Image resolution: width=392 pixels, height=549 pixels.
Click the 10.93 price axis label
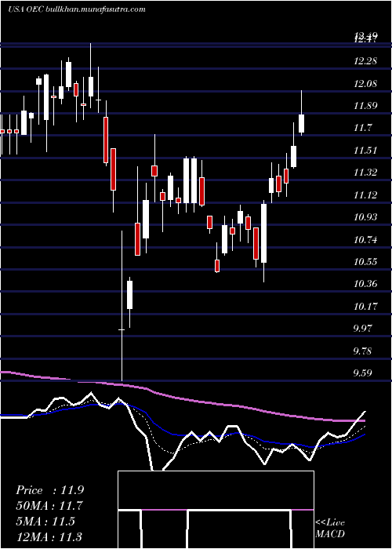coord(365,217)
